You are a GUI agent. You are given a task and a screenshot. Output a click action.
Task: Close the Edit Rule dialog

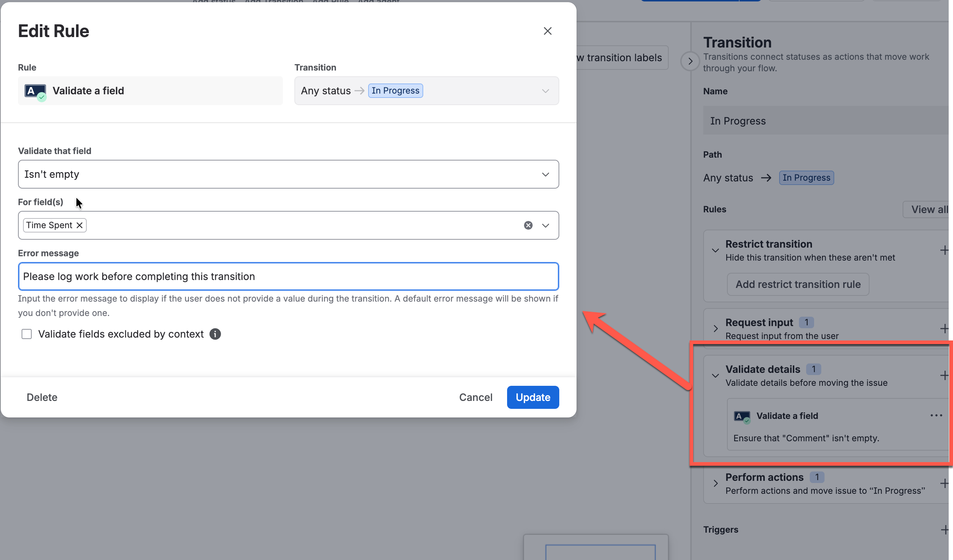(547, 31)
